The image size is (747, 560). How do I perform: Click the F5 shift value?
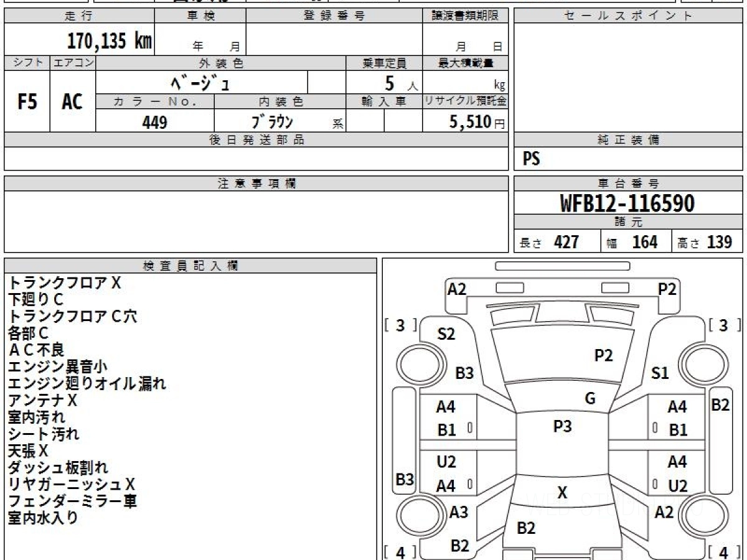27,101
